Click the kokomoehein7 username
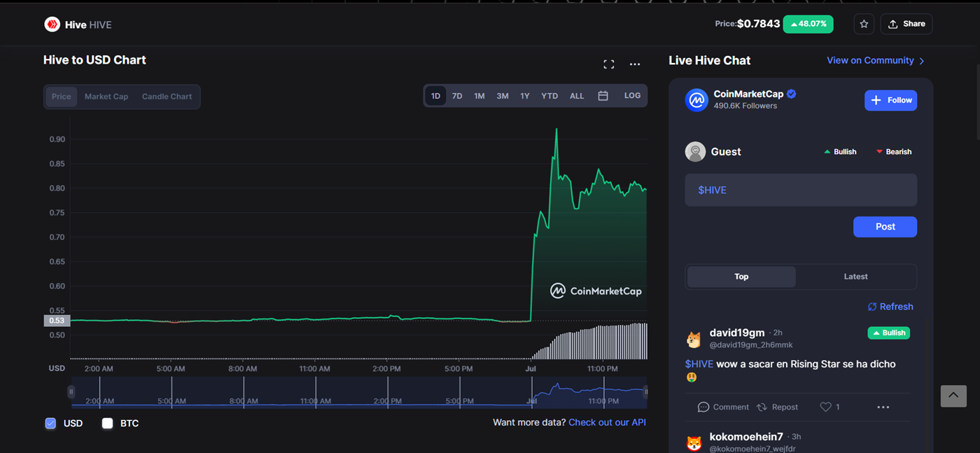Viewport: 980px width, 453px height. (x=747, y=437)
